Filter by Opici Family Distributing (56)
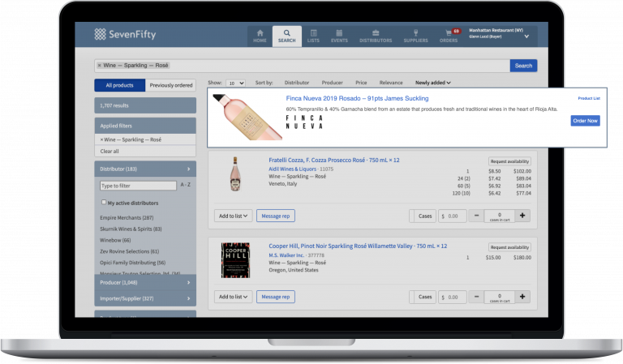Viewport: 623px width, 364px height. coord(133,263)
